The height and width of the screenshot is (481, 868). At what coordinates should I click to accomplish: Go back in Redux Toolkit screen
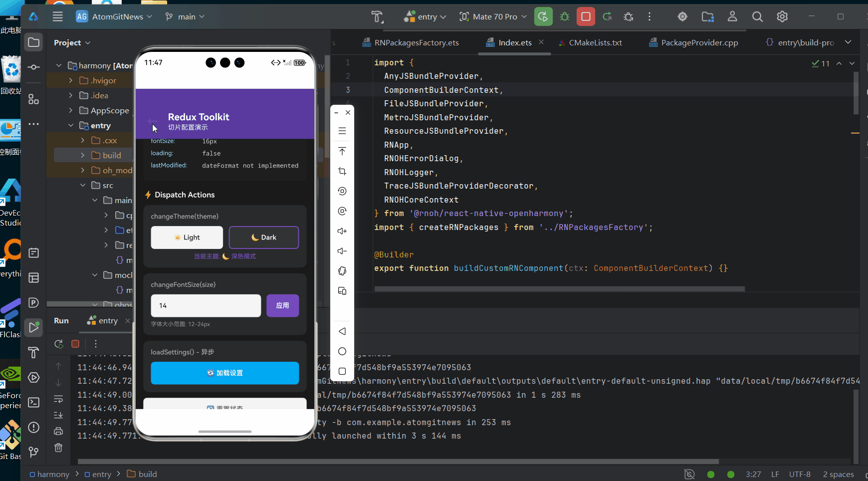[153, 121]
